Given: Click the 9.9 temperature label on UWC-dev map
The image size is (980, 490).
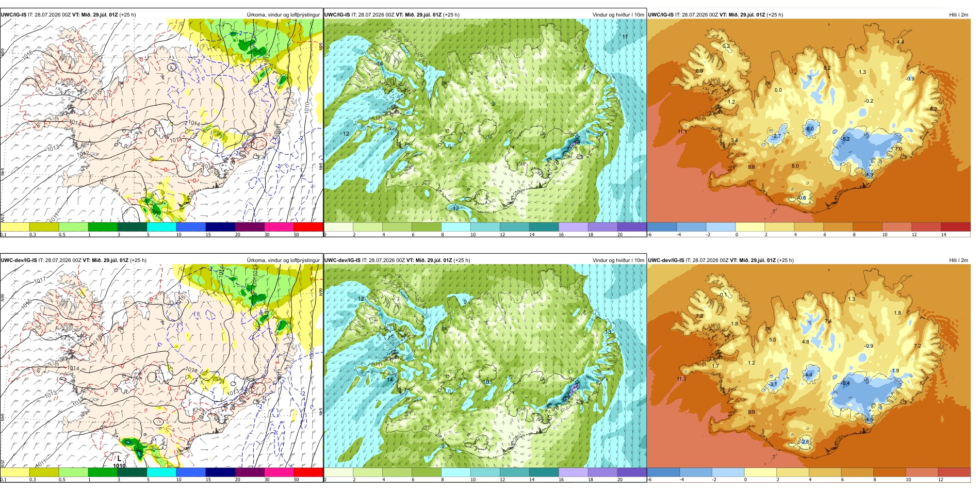Looking at the screenshot, I should (x=752, y=412).
